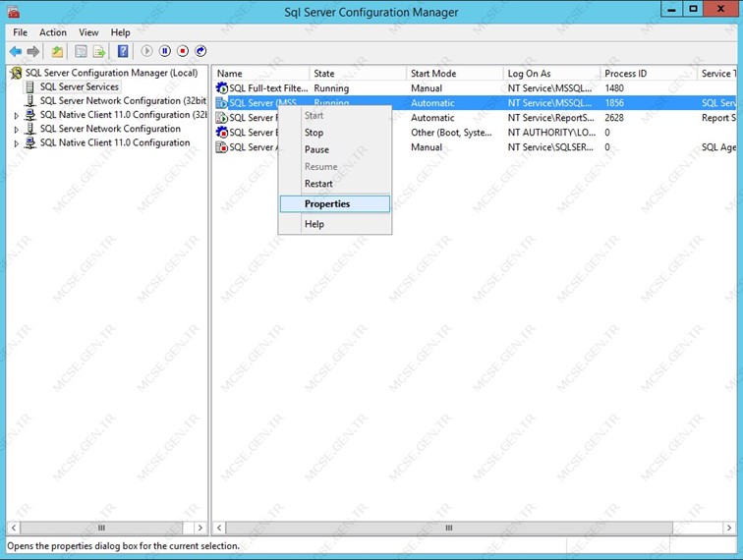Viewport: 743px width, 560px height.
Task: Choose Properties in the context menu
Action: (x=334, y=203)
